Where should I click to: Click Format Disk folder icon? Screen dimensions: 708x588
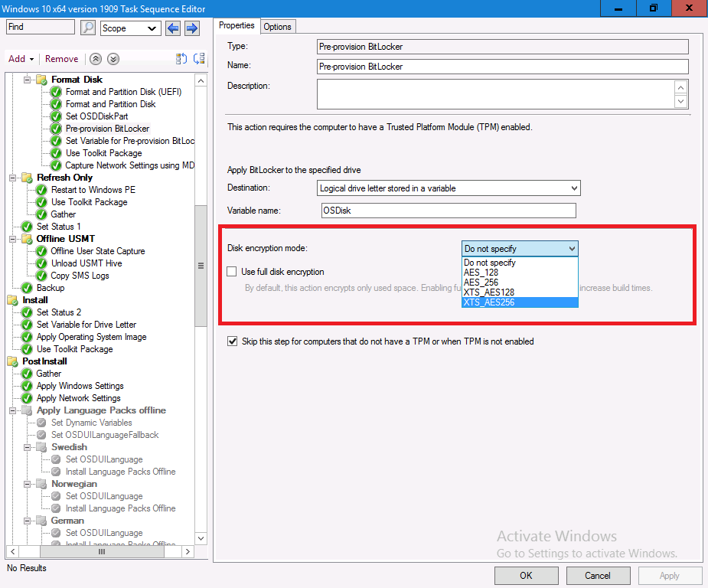pyautogui.click(x=41, y=80)
